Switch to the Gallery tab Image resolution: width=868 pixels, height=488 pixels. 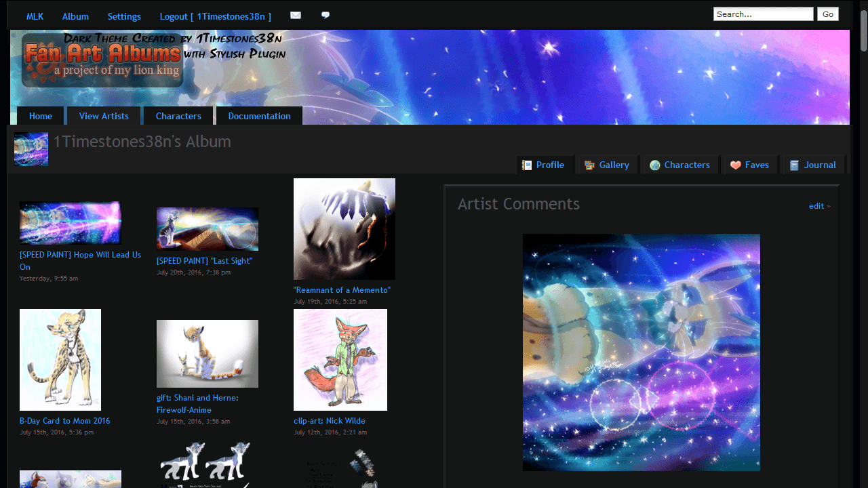tap(614, 164)
